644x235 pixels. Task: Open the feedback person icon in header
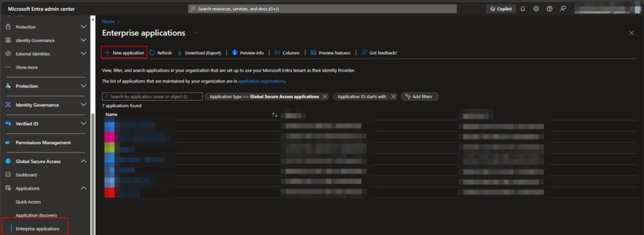point(563,9)
